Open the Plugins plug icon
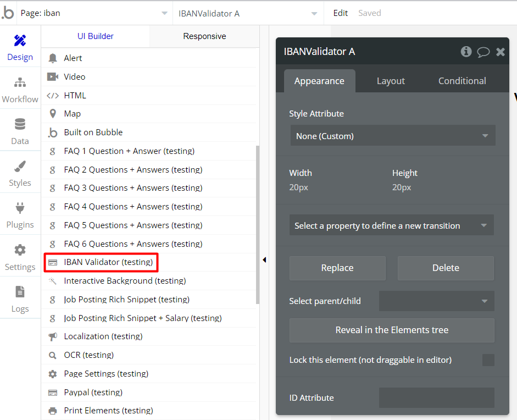 20,209
